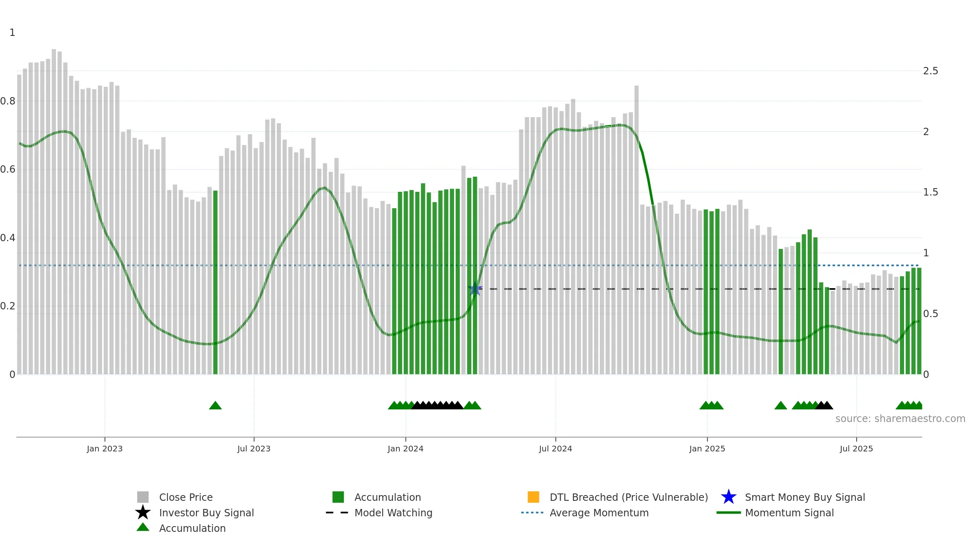Click the green Momentum Signal line icon
Screen dimensions: 980x551
click(x=728, y=513)
